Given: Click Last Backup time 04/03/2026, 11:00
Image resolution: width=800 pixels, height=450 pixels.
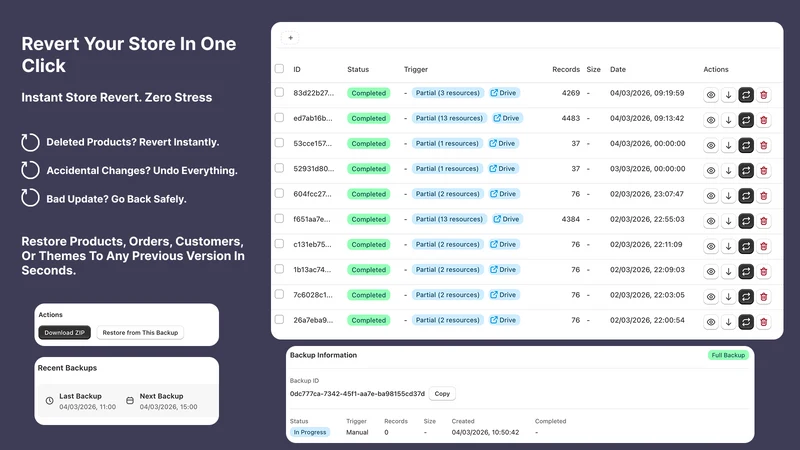Looking at the screenshot, I should point(87,407).
